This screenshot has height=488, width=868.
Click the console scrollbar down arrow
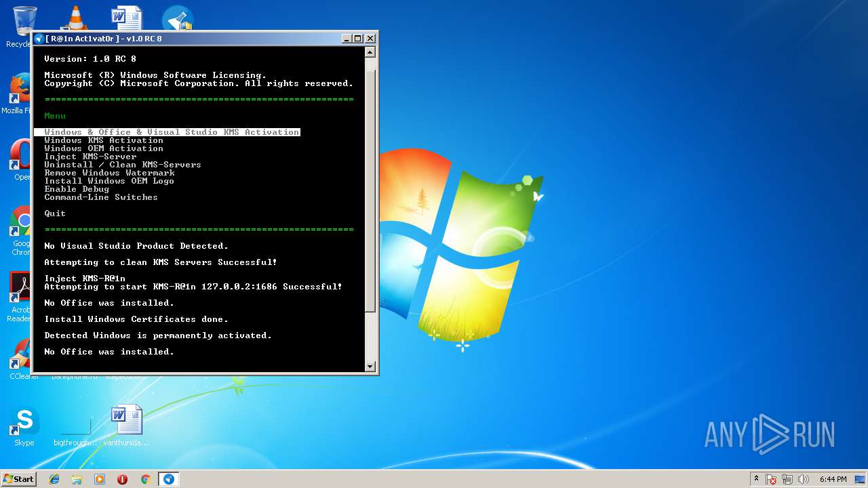[x=370, y=366]
